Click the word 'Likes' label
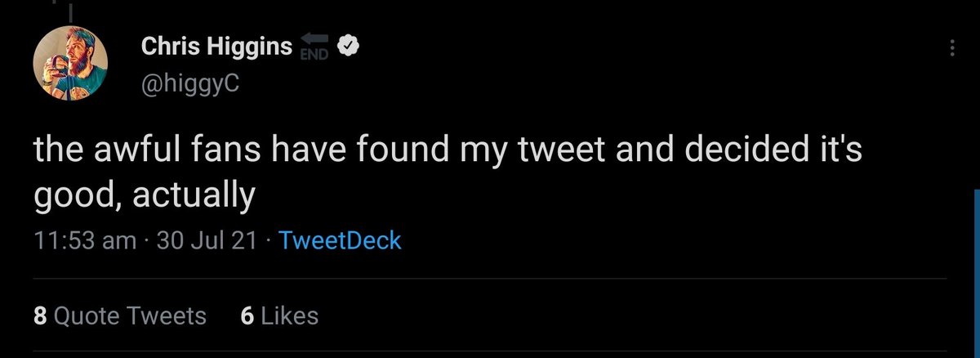The width and height of the screenshot is (980, 358). 290,315
